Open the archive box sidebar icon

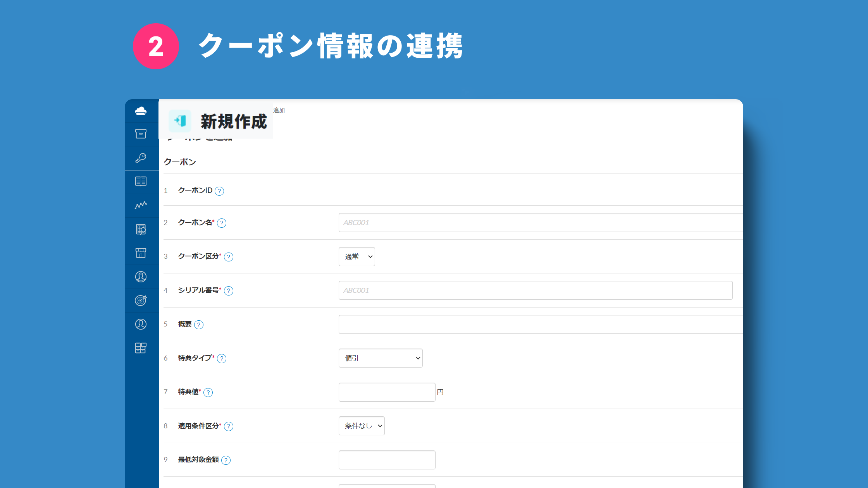tap(141, 134)
